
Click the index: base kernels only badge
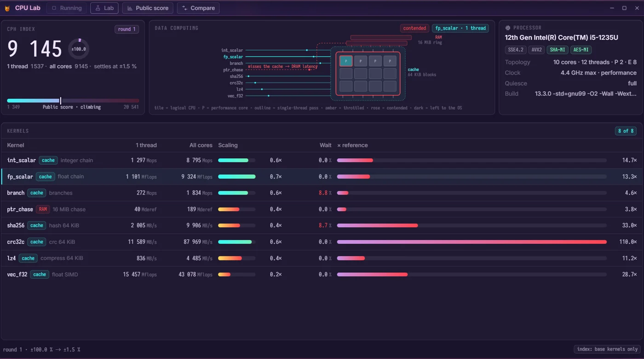point(607,349)
